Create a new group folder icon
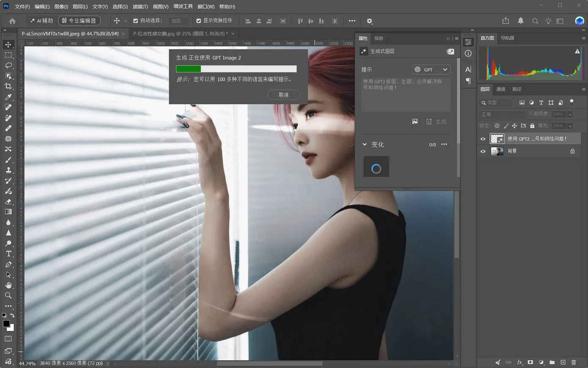 coord(552,362)
